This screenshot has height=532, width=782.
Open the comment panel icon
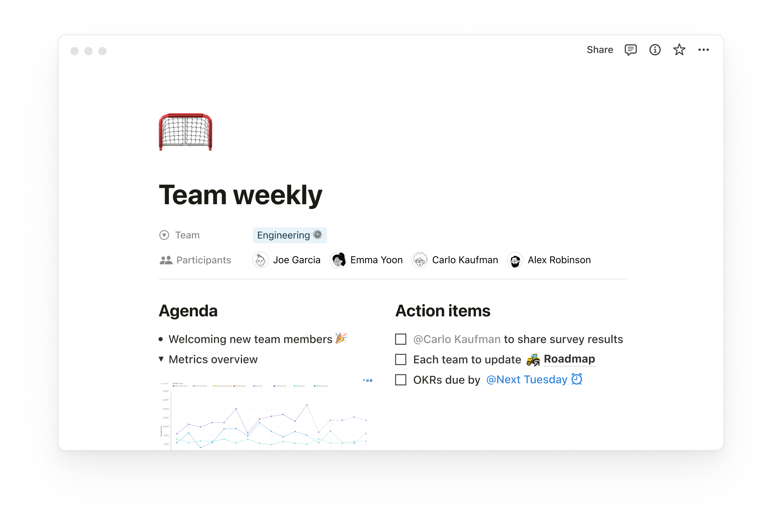click(631, 49)
